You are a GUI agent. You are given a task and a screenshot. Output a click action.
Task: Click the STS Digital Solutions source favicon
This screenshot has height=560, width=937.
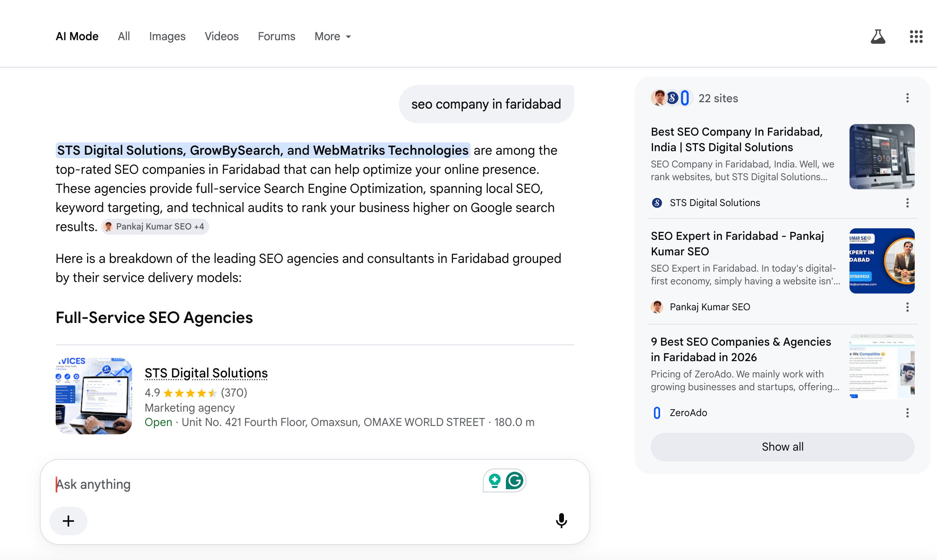point(657,203)
